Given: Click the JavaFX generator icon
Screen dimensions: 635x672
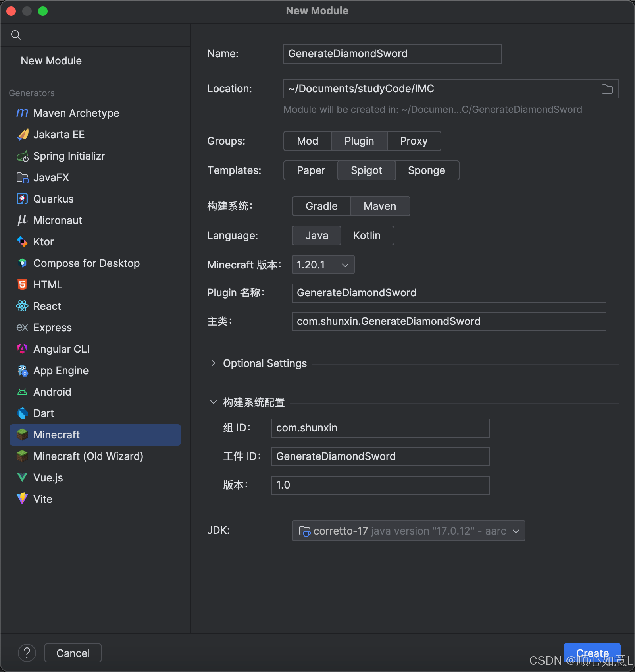Looking at the screenshot, I should (x=22, y=178).
